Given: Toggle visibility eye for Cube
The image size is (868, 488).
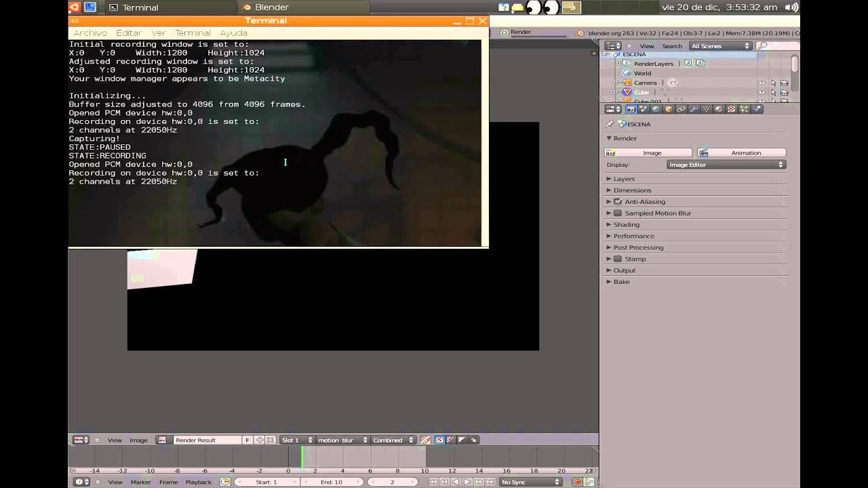Looking at the screenshot, I should click(x=762, y=92).
